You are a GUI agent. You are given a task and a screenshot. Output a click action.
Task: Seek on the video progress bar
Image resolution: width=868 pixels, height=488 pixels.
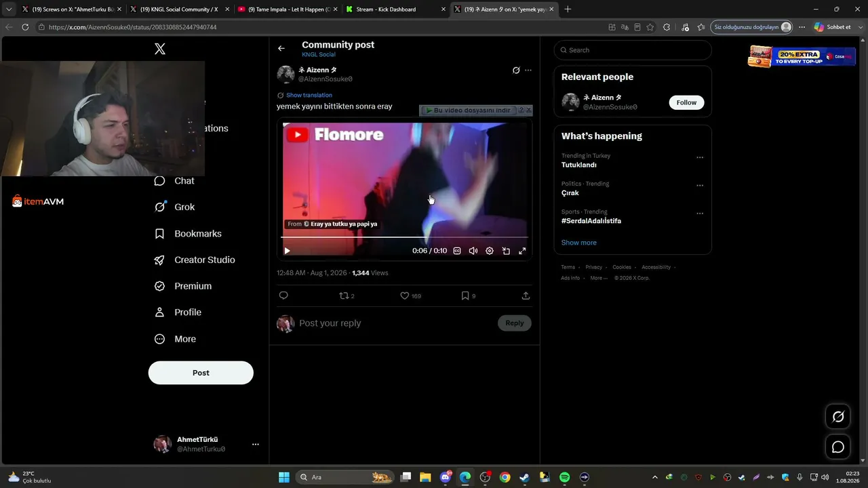pos(404,237)
